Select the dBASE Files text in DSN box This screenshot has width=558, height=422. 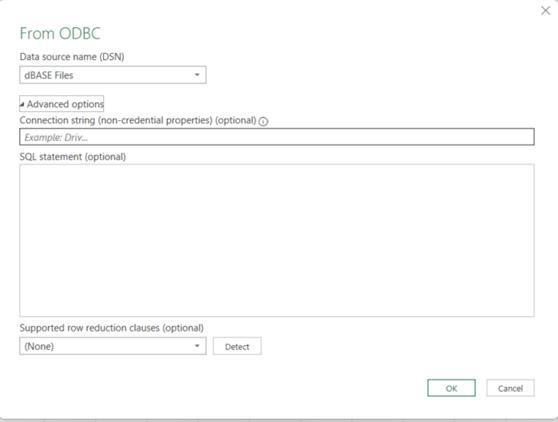click(x=49, y=75)
